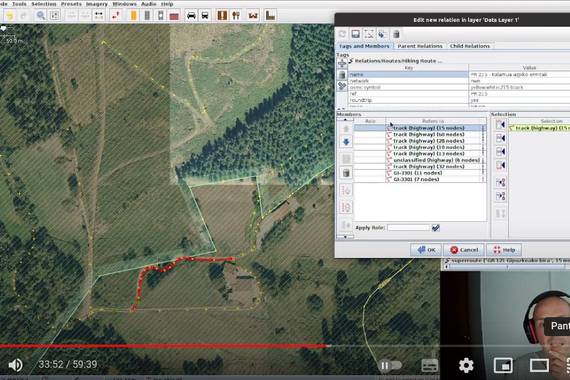Open the Imagery menu

click(97, 4)
